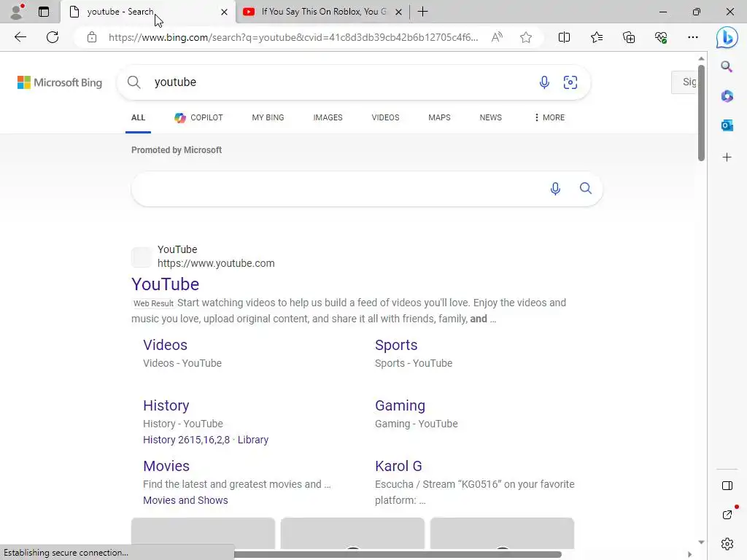Use the microphone in the promoted search box
Screen dimensions: 747x560
[555, 189]
